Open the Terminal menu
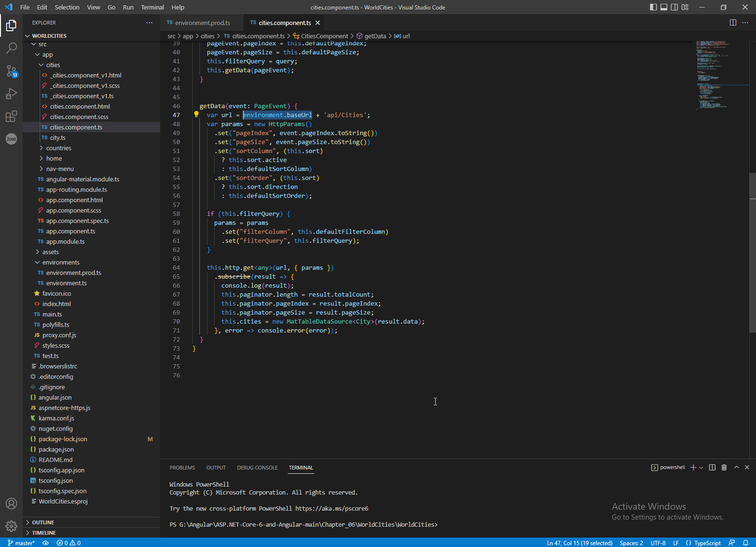The image size is (756, 547). [152, 7]
